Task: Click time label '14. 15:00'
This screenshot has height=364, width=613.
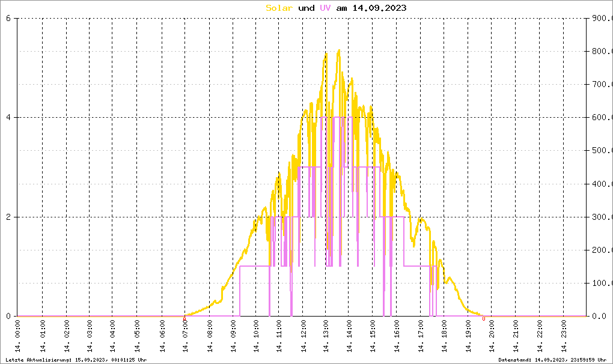Action: click(x=373, y=336)
